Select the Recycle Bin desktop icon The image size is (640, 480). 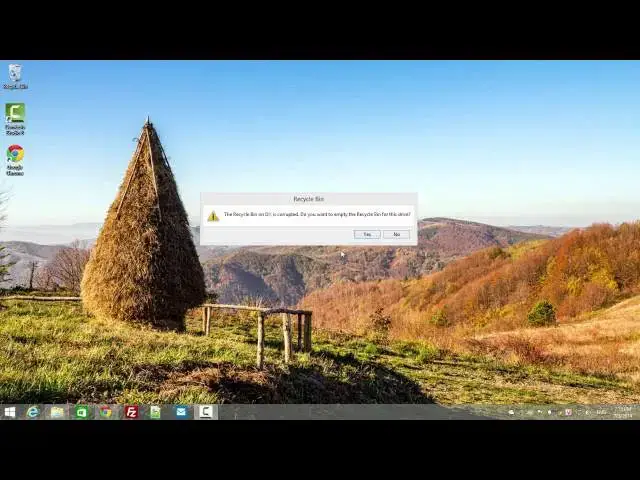tap(16, 77)
